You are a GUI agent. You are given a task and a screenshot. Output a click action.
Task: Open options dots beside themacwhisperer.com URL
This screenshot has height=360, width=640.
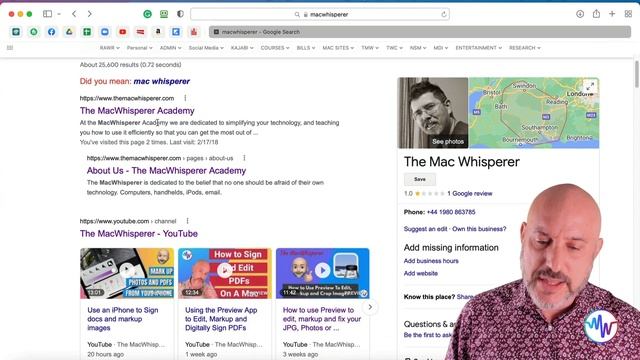pyautogui.click(x=185, y=98)
